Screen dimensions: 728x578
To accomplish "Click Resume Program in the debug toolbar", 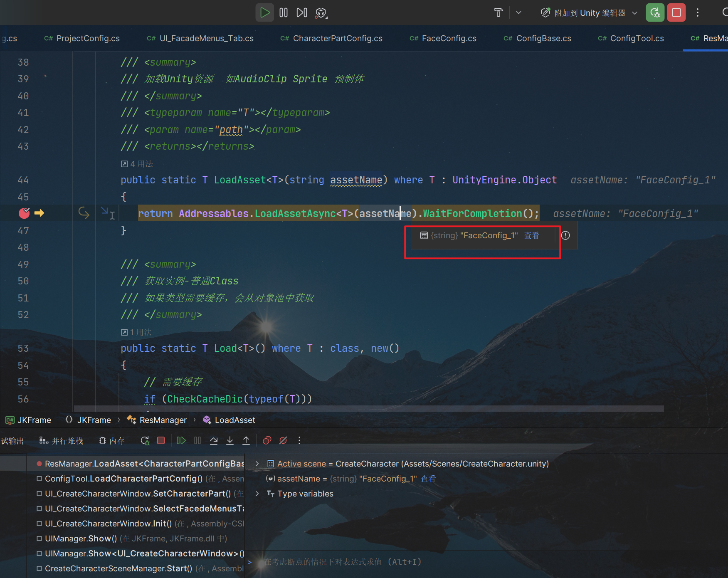I will pos(181,441).
